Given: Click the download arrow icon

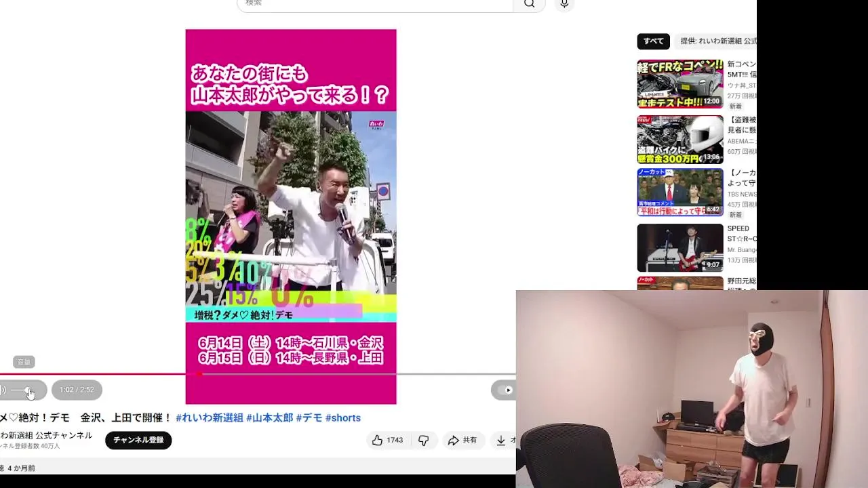Looking at the screenshot, I should [x=500, y=441].
